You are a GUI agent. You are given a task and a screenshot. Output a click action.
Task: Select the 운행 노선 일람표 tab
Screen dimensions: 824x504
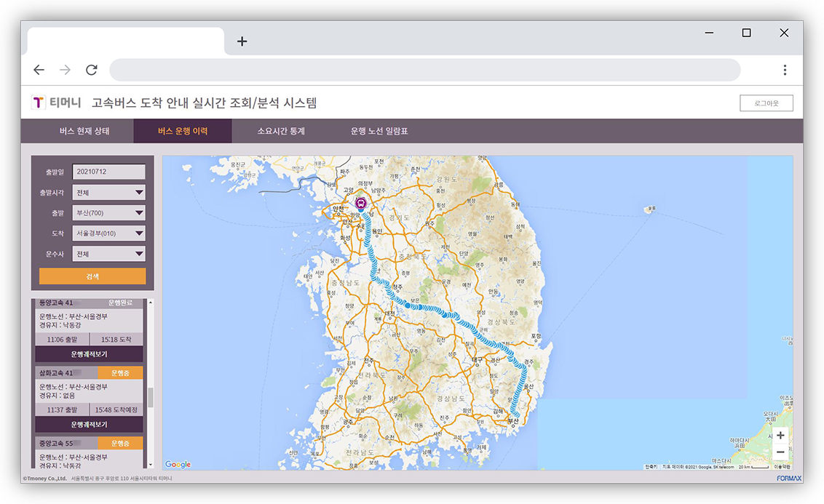pyautogui.click(x=379, y=132)
